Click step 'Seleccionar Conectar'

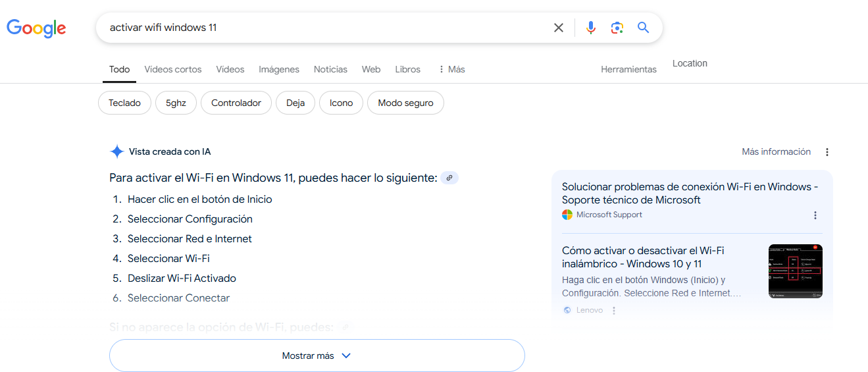(x=179, y=298)
